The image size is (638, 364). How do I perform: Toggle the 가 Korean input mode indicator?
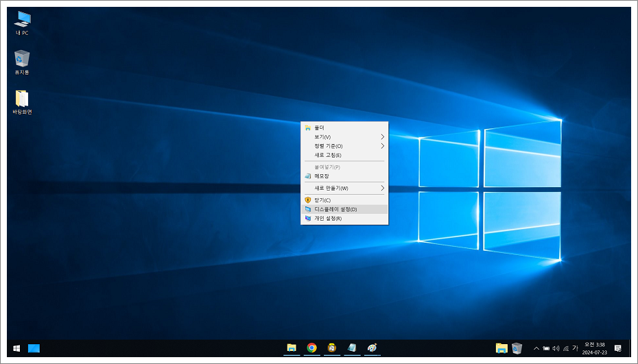coord(575,348)
